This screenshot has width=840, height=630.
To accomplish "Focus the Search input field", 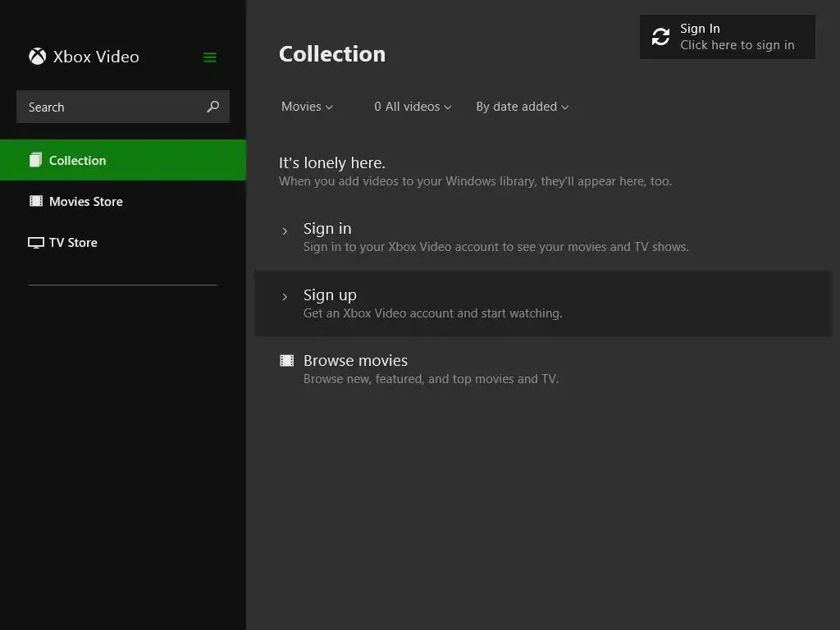I will coord(111,107).
